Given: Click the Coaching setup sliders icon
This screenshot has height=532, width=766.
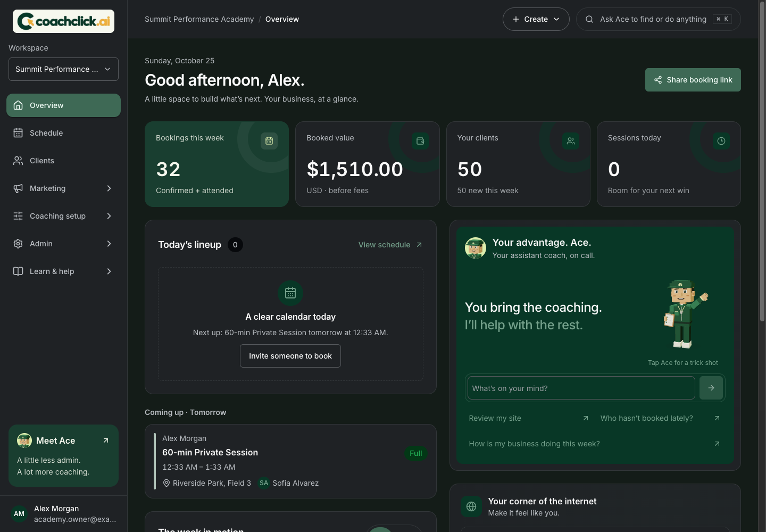Looking at the screenshot, I should [18, 216].
